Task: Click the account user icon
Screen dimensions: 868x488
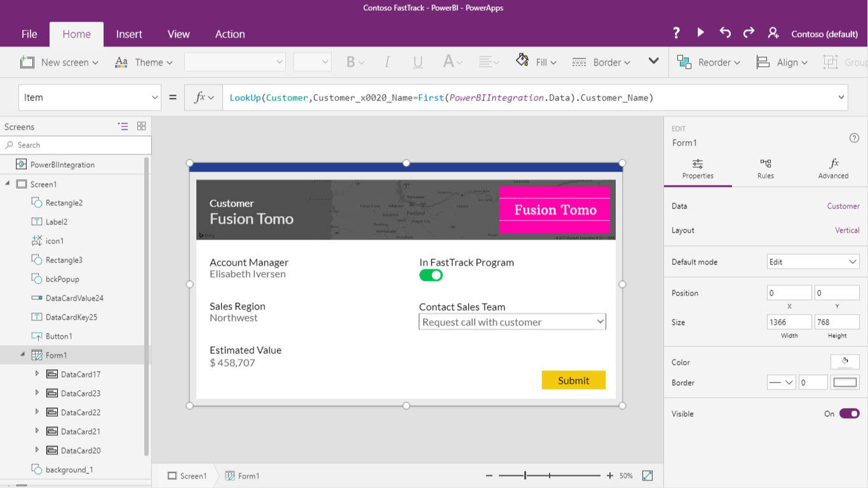Action: (773, 33)
